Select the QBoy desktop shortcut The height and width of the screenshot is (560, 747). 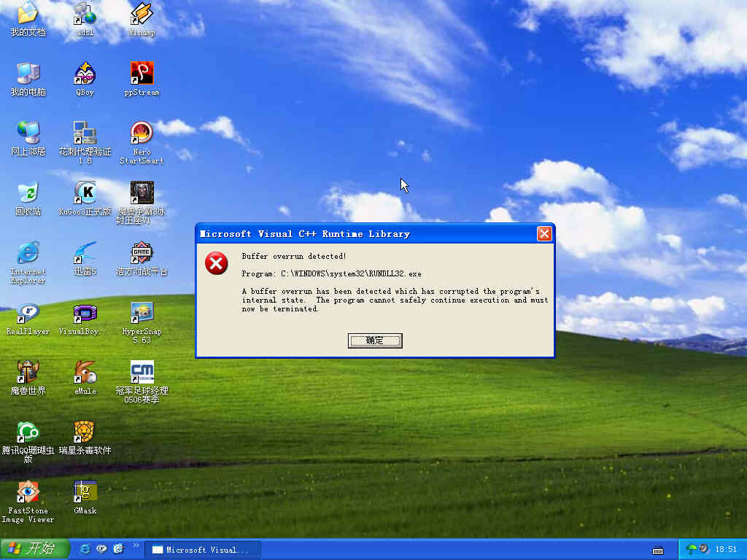click(85, 79)
